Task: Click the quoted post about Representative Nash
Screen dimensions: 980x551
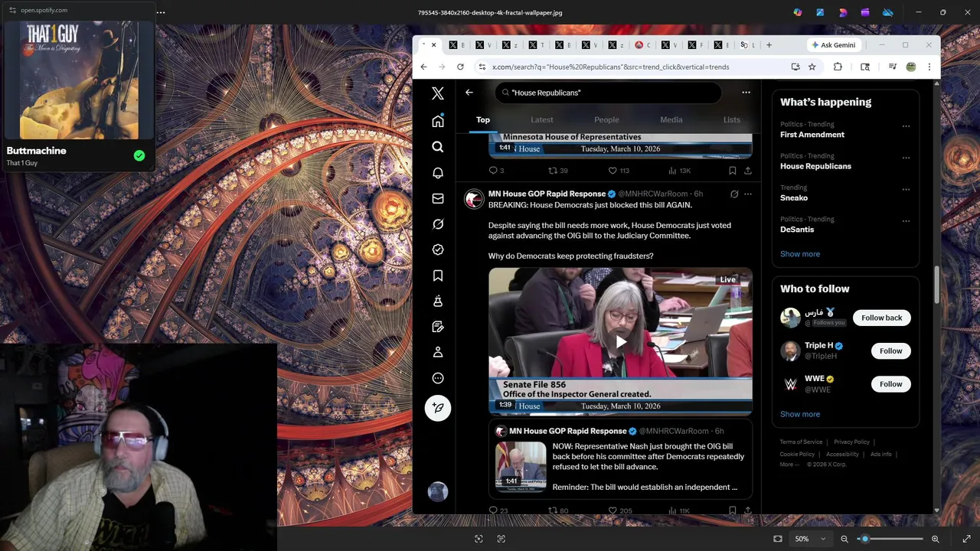Action: pos(620,461)
